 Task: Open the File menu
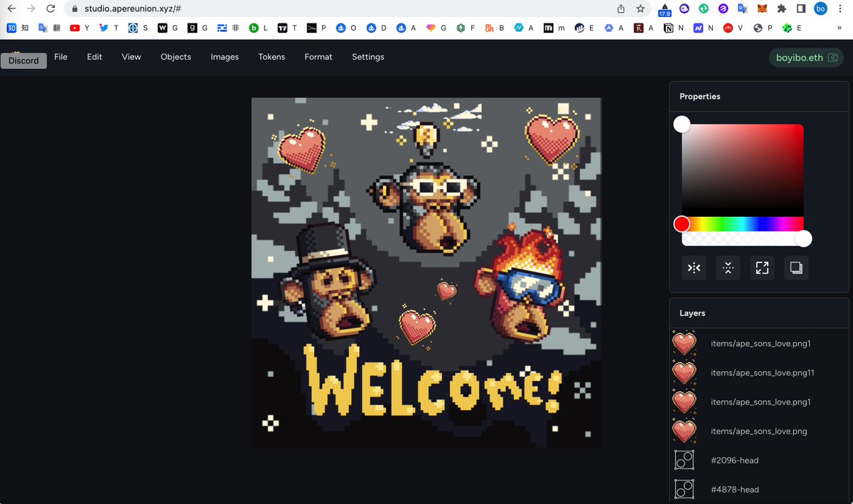61,57
